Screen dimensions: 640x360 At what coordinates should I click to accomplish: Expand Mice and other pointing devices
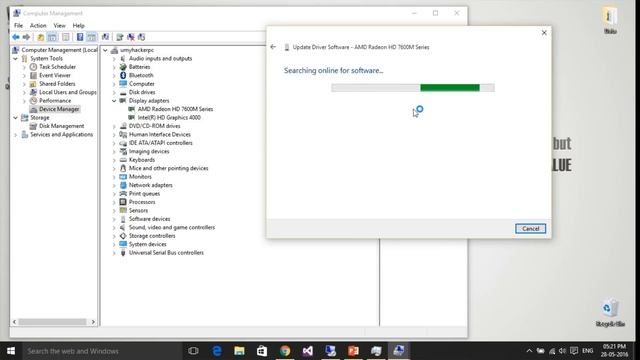coord(114,168)
